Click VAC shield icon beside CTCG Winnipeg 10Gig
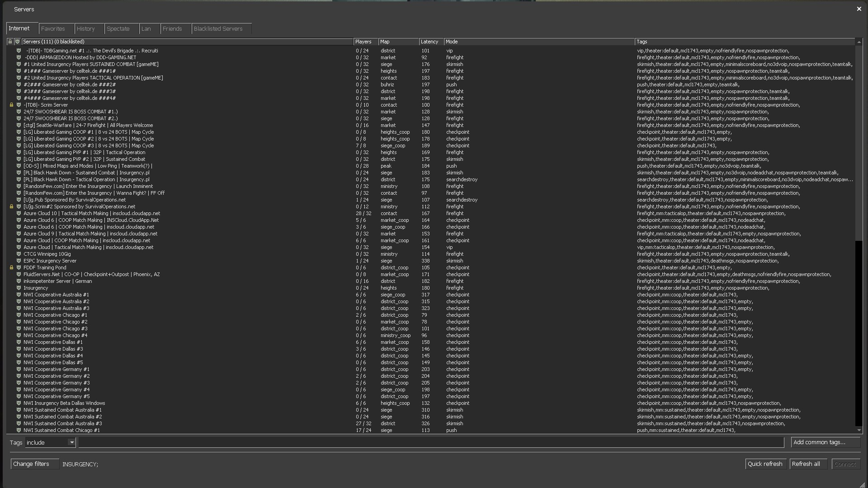868x488 pixels. click(x=19, y=254)
